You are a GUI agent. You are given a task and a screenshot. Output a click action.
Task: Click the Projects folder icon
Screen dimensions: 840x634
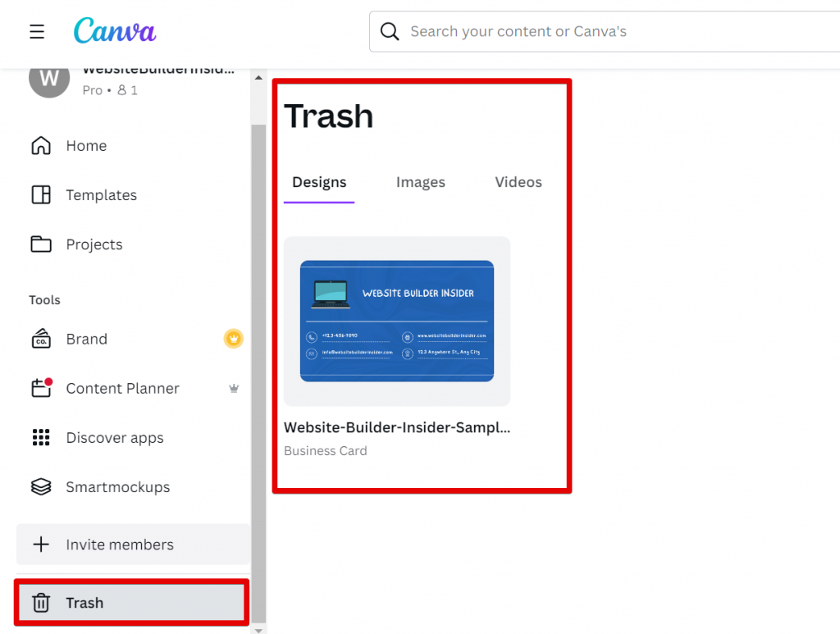(x=41, y=244)
